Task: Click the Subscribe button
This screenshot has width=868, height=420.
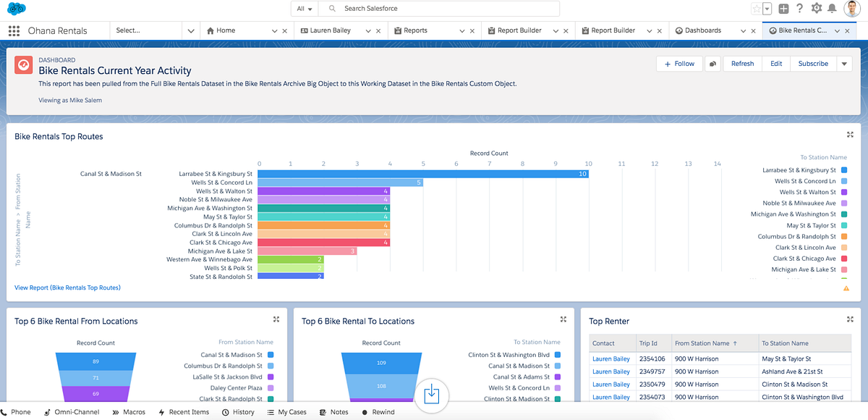Action: (x=813, y=64)
